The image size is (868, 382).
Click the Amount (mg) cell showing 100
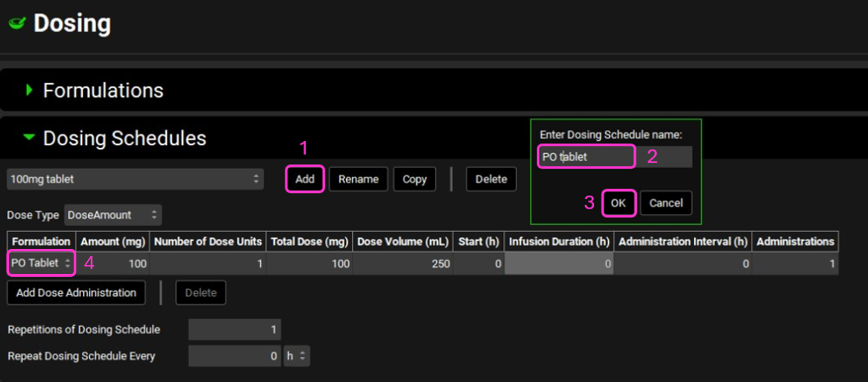113,264
